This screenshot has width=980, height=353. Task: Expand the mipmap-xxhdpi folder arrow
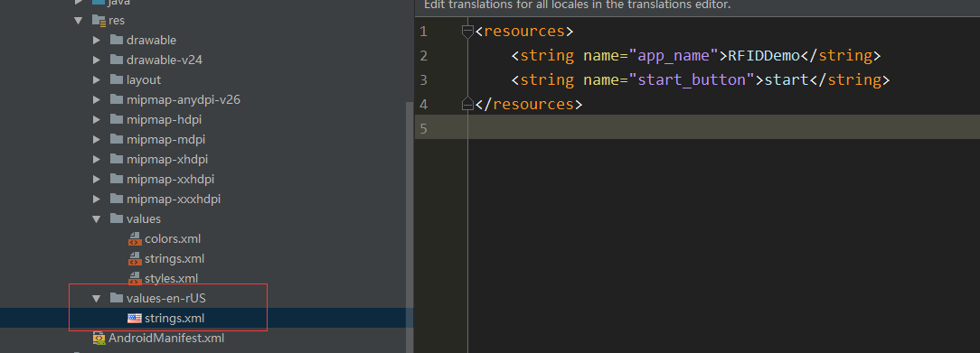tap(96, 180)
